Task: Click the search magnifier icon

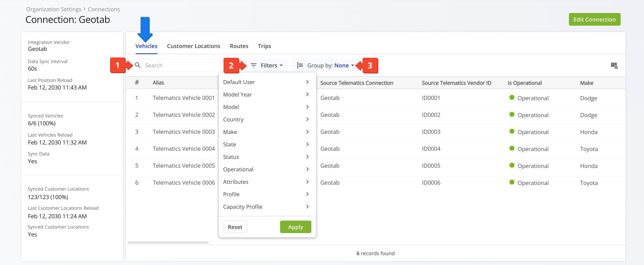Action: click(x=138, y=65)
